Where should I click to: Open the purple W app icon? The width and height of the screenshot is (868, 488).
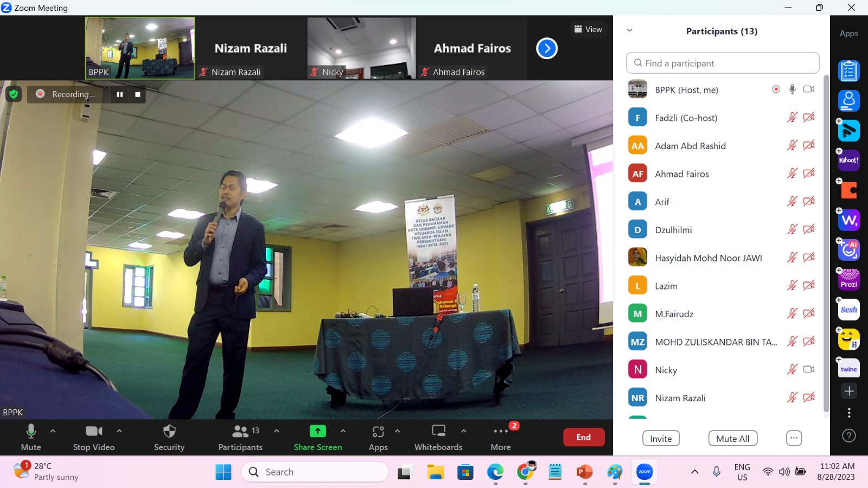(849, 220)
